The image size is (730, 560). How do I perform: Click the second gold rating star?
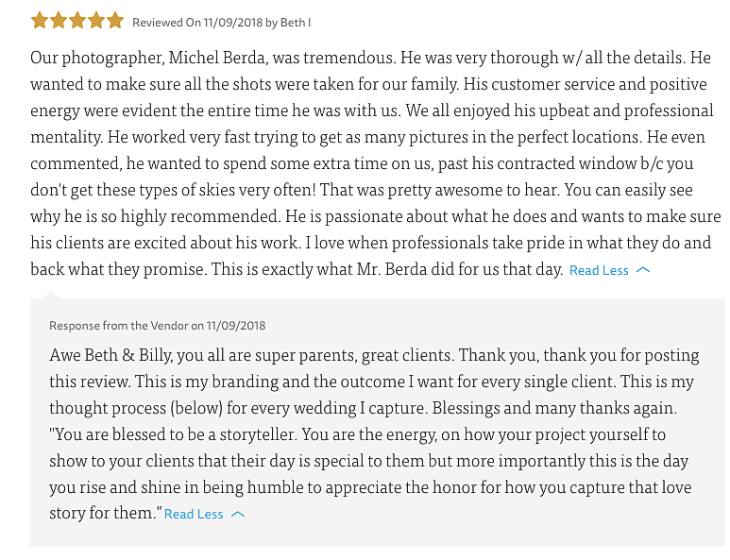pos(58,20)
